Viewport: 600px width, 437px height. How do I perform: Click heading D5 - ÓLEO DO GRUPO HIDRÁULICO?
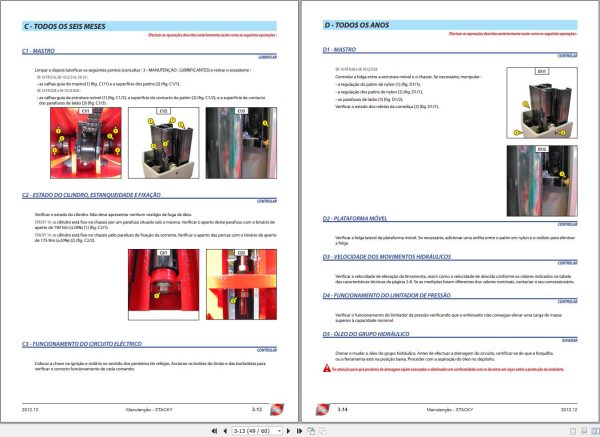coord(366,334)
